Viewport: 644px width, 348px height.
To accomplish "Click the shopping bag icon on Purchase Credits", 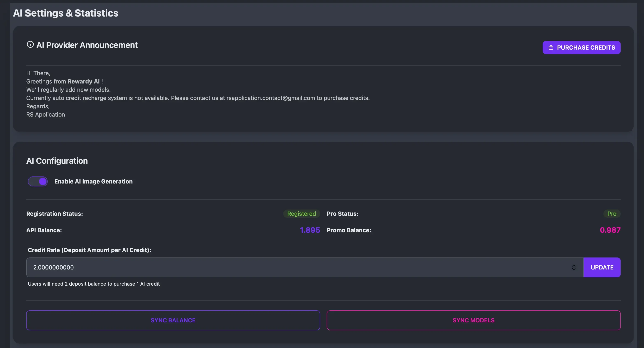I will (551, 48).
